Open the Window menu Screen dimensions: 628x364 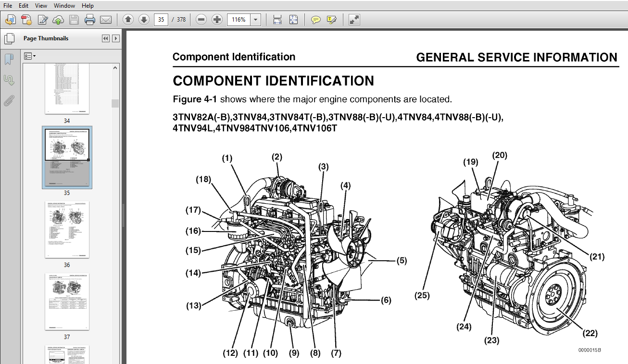64,6
